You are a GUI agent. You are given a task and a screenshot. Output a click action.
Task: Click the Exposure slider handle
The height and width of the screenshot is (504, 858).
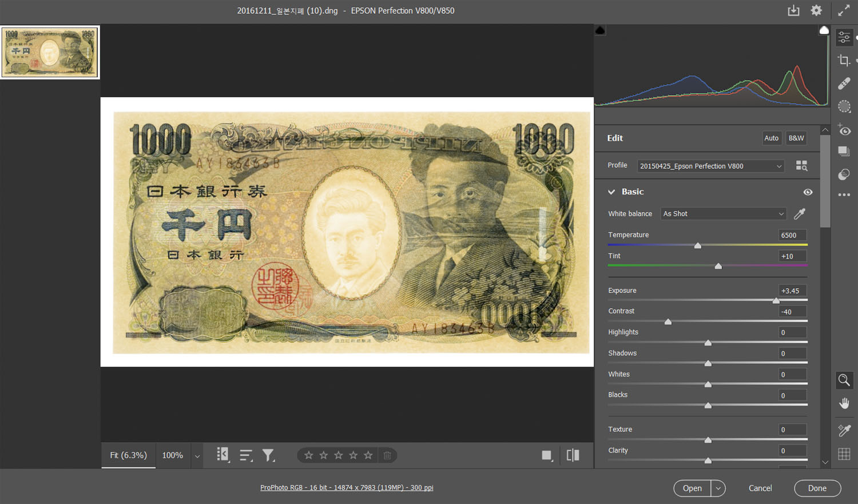click(776, 300)
